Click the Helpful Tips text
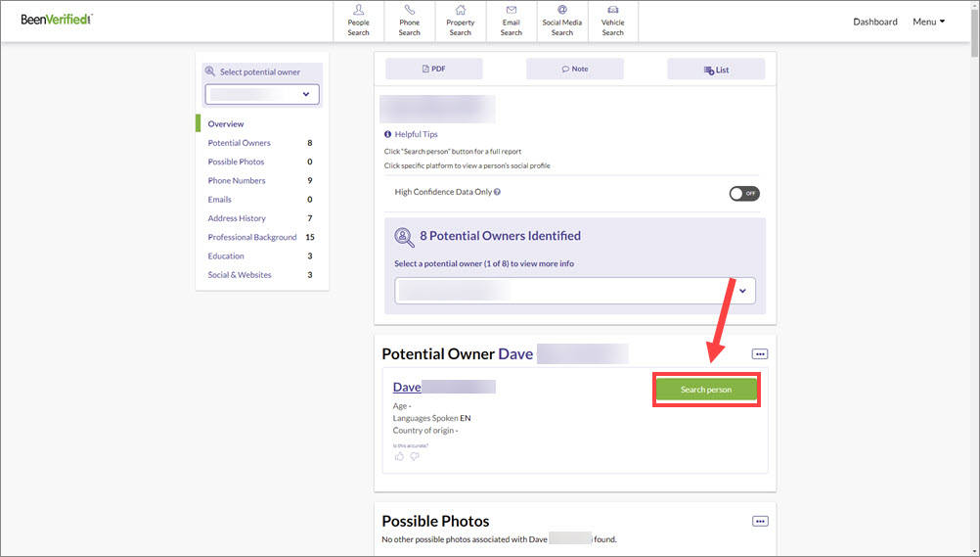This screenshot has width=980, height=557. [417, 134]
